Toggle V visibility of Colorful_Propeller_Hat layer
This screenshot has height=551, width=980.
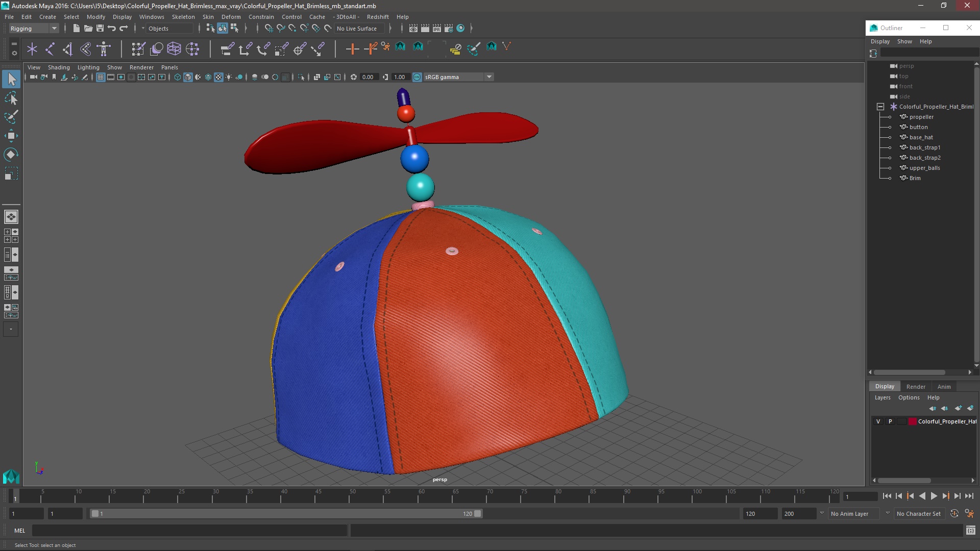click(x=878, y=421)
